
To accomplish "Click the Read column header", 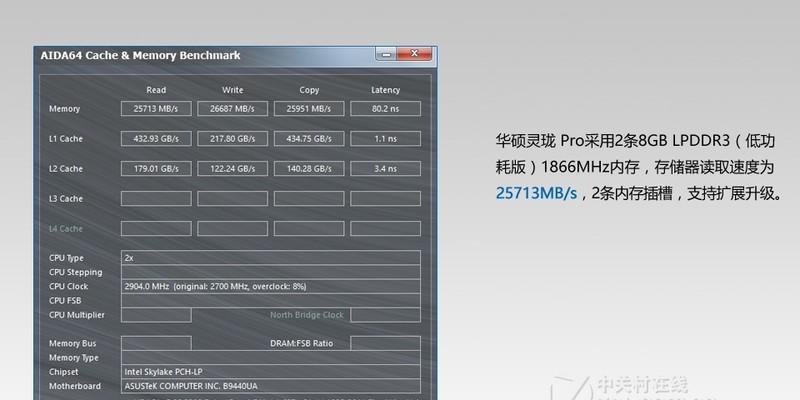I will click(x=156, y=90).
